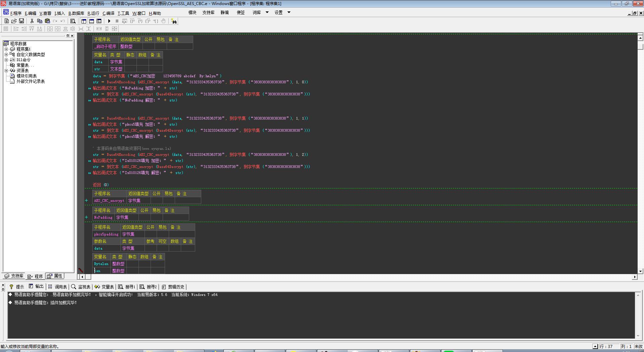Select 常量表 in the program tree

(25, 65)
